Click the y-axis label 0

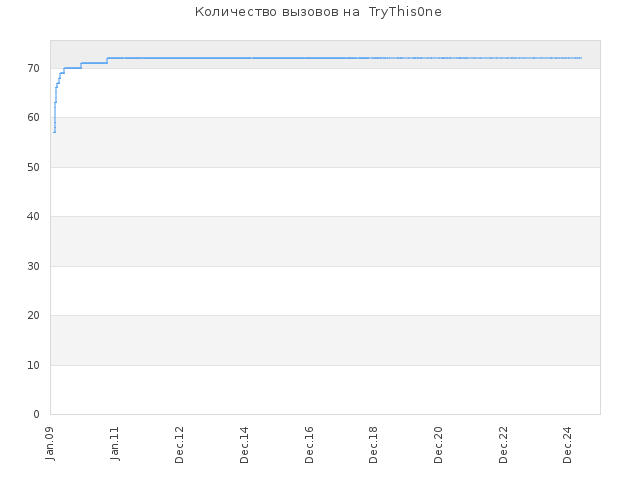tap(36, 415)
